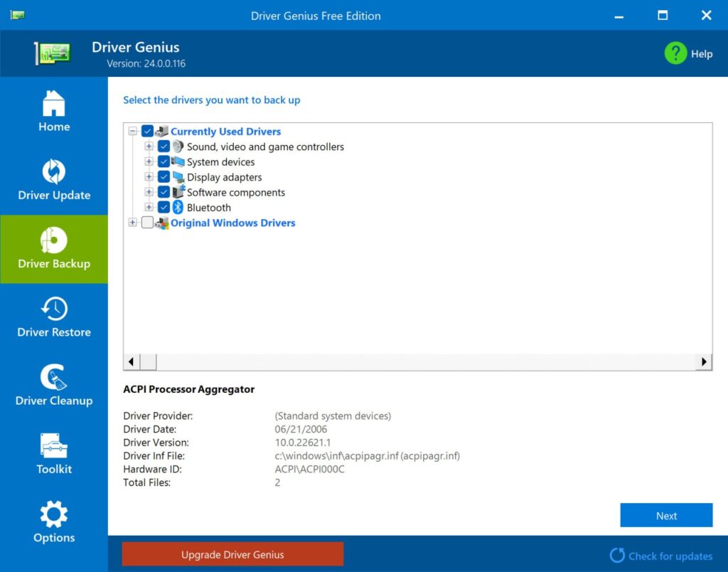Click the Currently Used Drivers computer icon

coord(161,131)
